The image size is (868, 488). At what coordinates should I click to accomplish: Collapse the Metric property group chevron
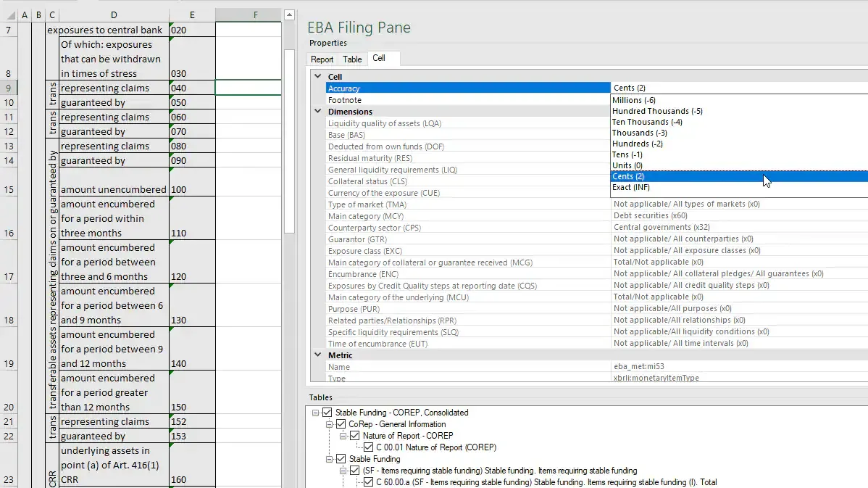317,355
